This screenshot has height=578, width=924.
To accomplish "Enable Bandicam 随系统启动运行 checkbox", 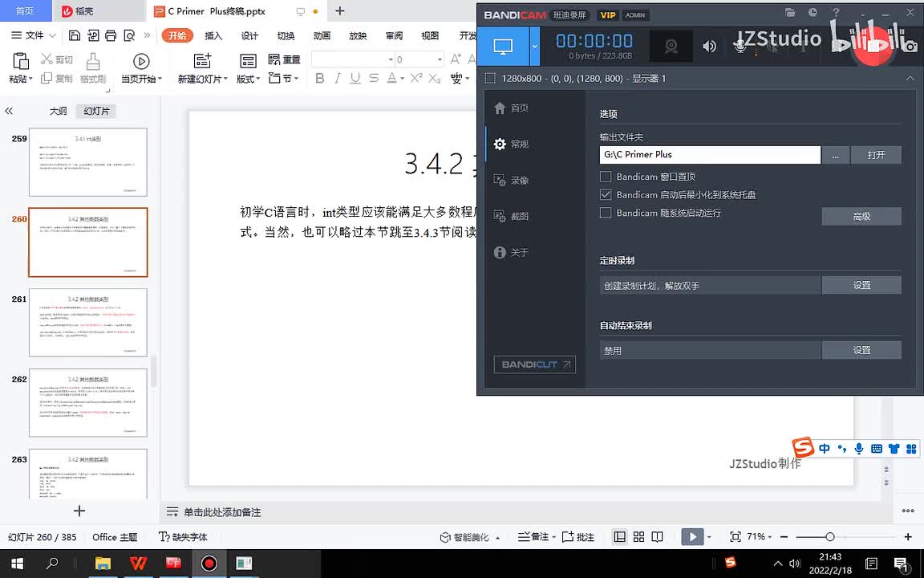I will [606, 213].
